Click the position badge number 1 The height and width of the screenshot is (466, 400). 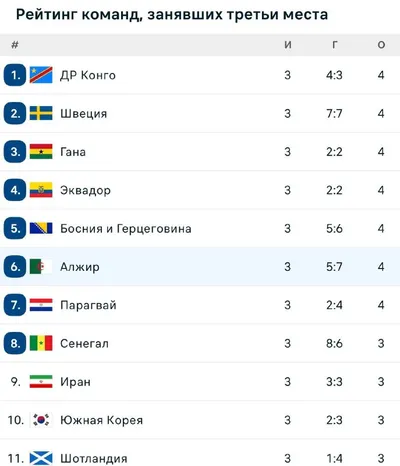point(15,75)
